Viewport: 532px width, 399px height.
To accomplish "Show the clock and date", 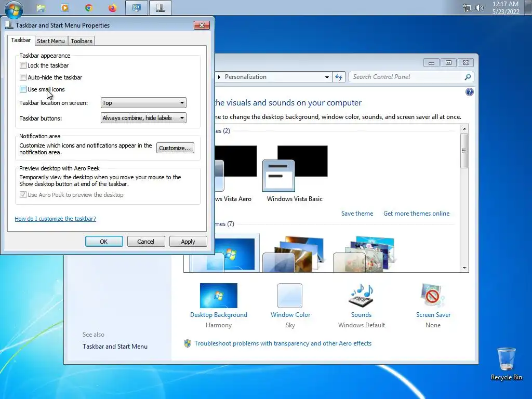I will (x=506, y=8).
